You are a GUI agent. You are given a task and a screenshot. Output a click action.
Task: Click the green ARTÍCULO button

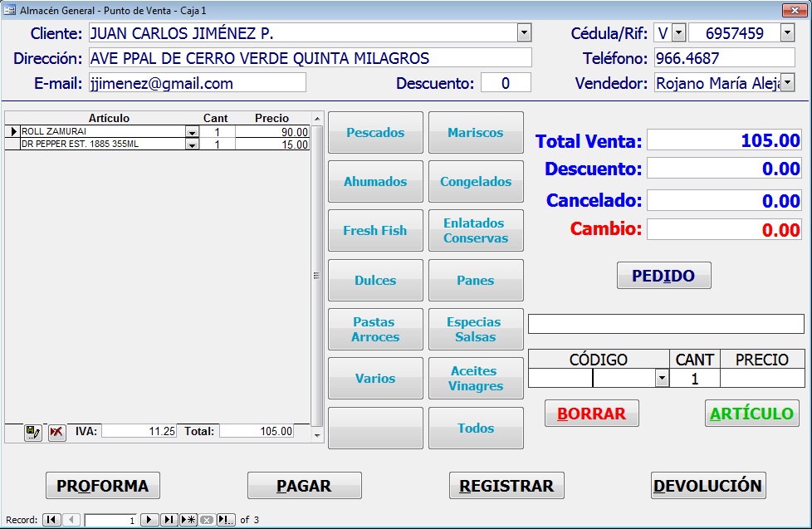[x=752, y=414]
